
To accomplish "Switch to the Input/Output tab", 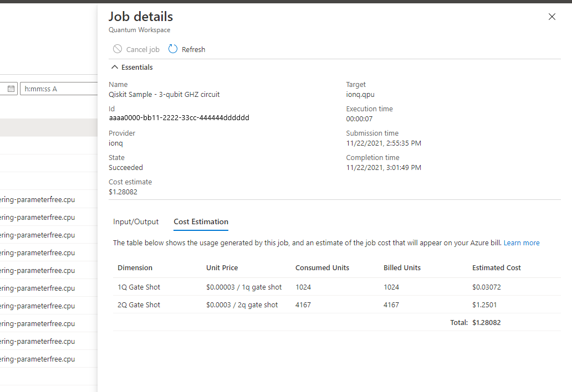I will tap(135, 221).
